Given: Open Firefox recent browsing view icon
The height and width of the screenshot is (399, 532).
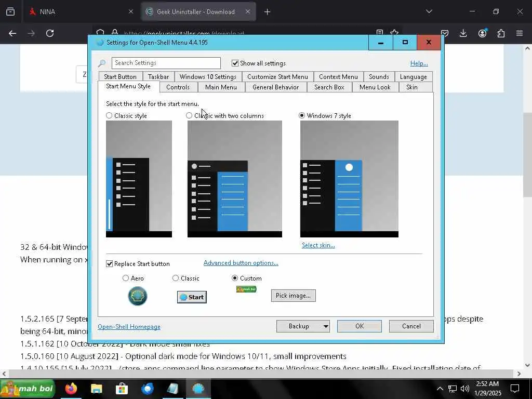Looking at the screenshot, I should (10, 11).
